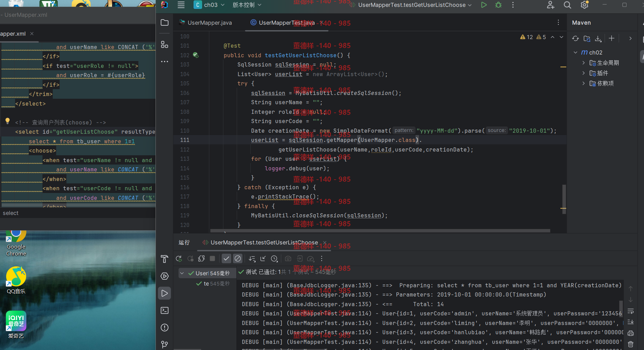Open Search Everywhere magnifier
Image resolution: width=644 pixels, height=350 pixels.
[x=567, y=5]
